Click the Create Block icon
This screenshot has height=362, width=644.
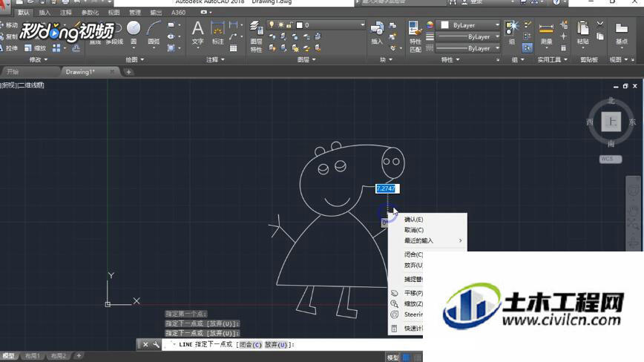click(392, 25)
